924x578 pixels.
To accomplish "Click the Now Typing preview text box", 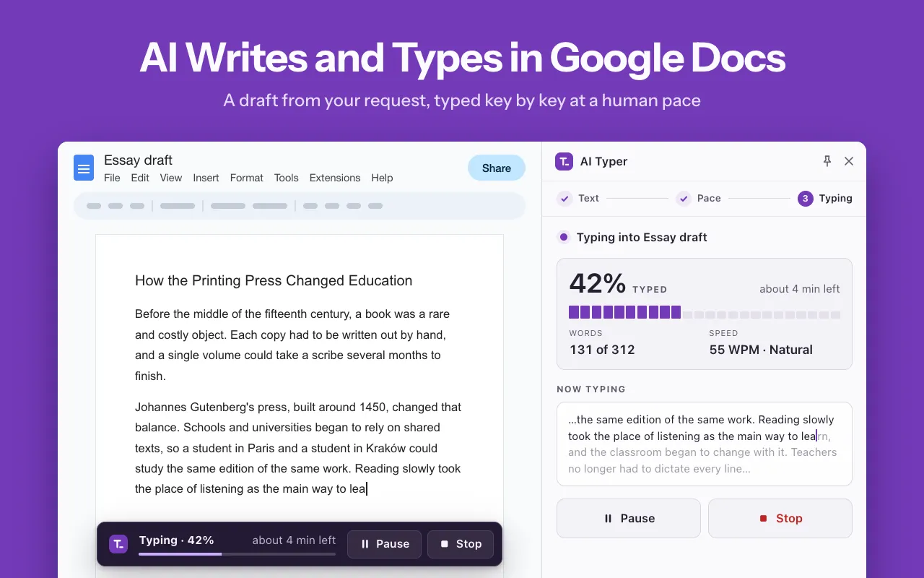I will (x=705, y=444).
